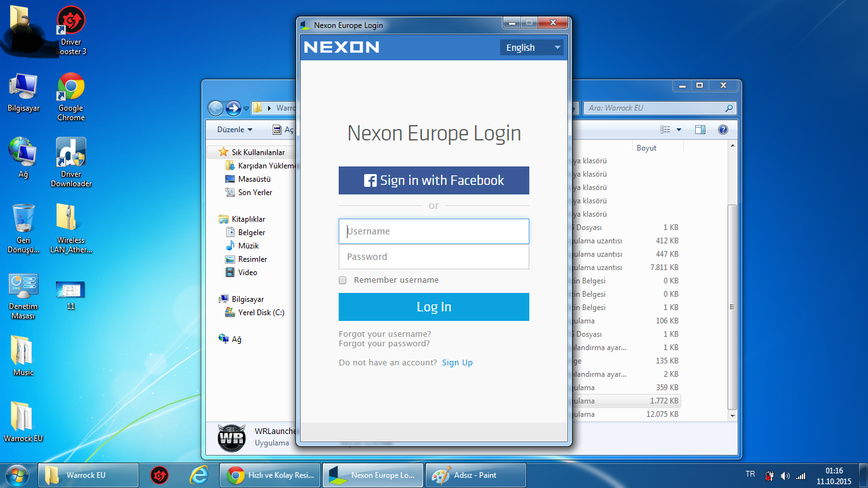Switch to Adsız - Paint taskbar window
868x488 pixels.
475,475
